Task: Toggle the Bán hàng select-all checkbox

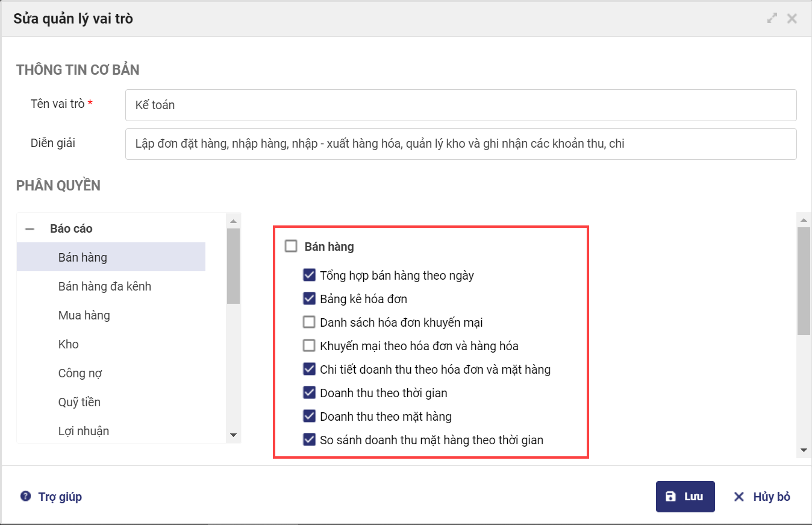Action: pyautogui.click(x=291, y=246)
